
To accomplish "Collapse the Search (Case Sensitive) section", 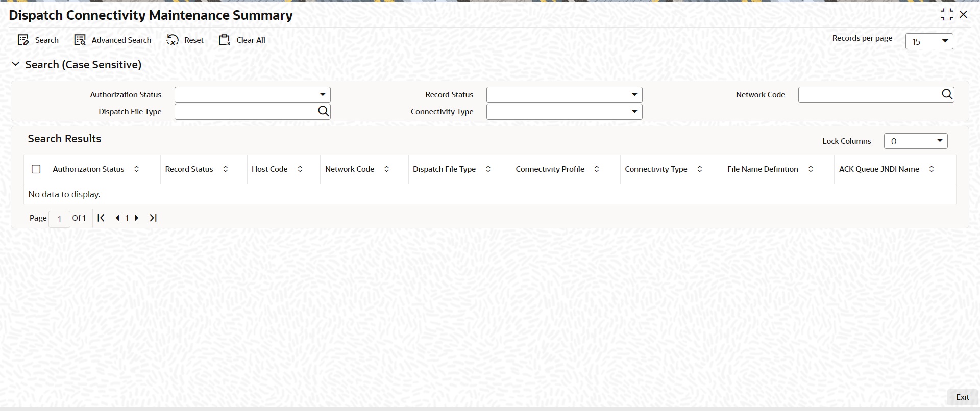I will [x=16, y=64].
